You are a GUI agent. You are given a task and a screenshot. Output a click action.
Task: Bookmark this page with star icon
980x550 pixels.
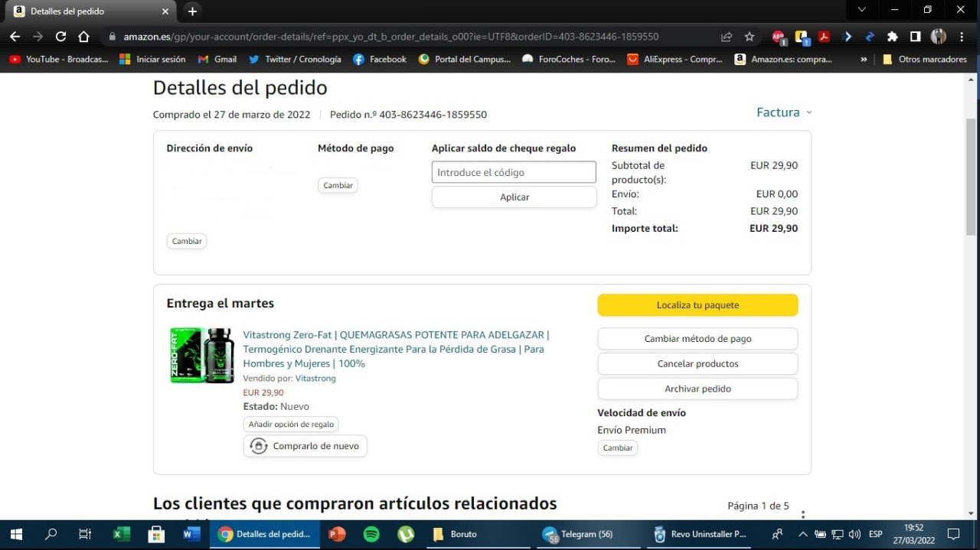point(749,37)
